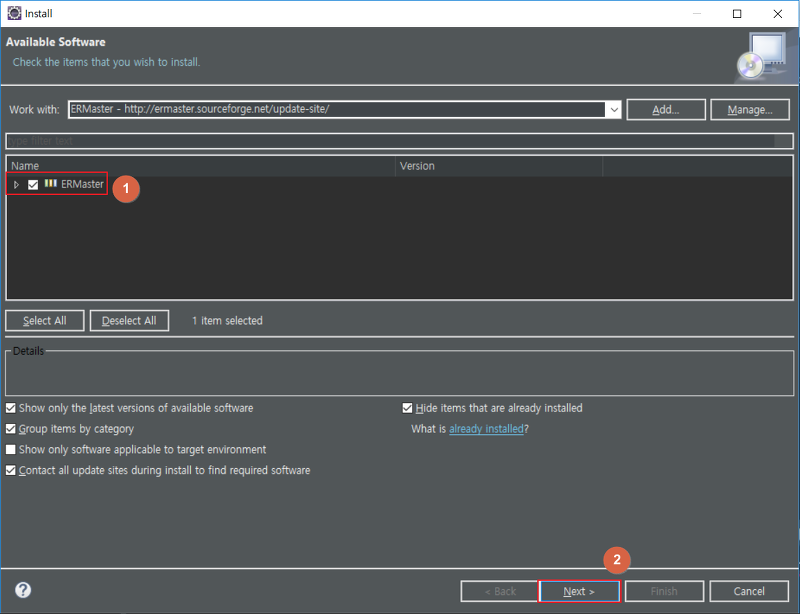
Task: Click the Next > button
Action: 579,591
